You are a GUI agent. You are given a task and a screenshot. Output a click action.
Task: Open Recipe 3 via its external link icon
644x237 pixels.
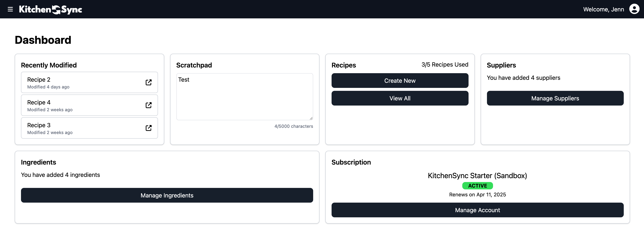pos(149,128)
